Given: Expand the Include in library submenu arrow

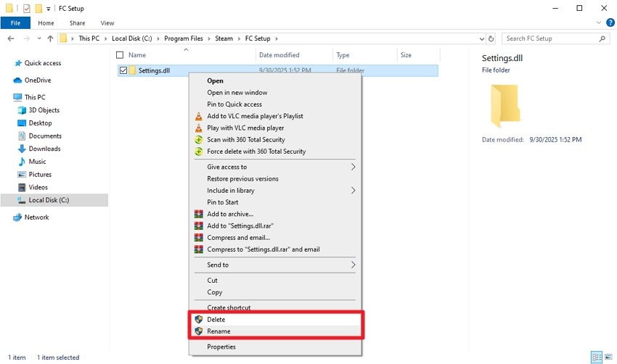Looking at the screenshot, I should click(353, 190).
